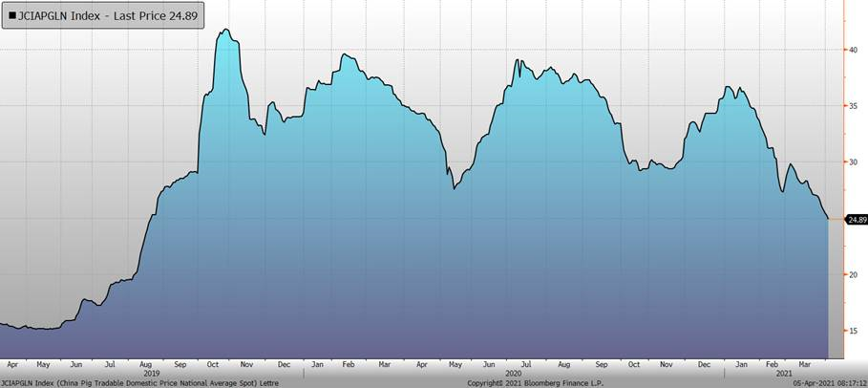Click the May 2020 trough on the chart
The image size is (868, 388).
[455, 189]
